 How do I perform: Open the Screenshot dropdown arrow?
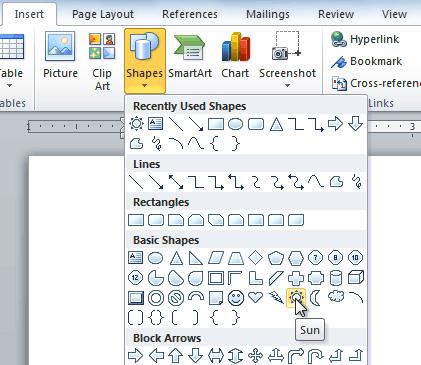[287, 86]
